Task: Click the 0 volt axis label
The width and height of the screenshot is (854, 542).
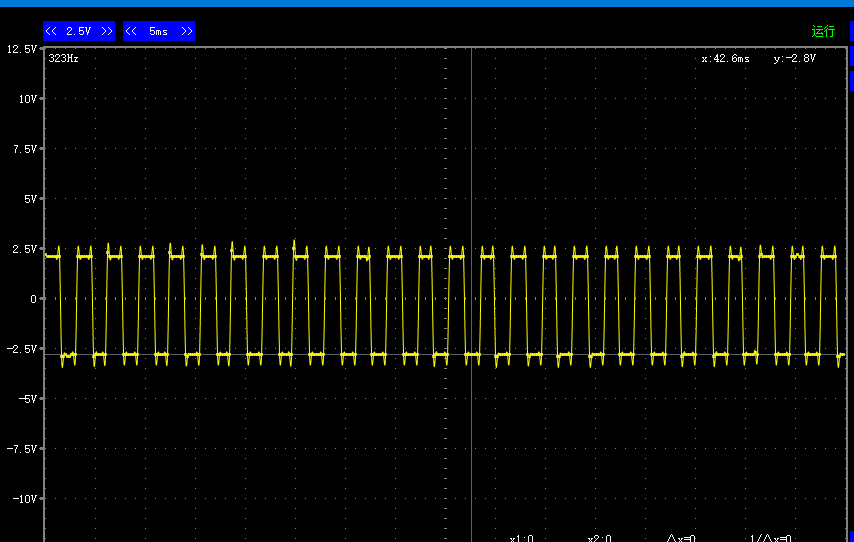Action: point(33,299)
